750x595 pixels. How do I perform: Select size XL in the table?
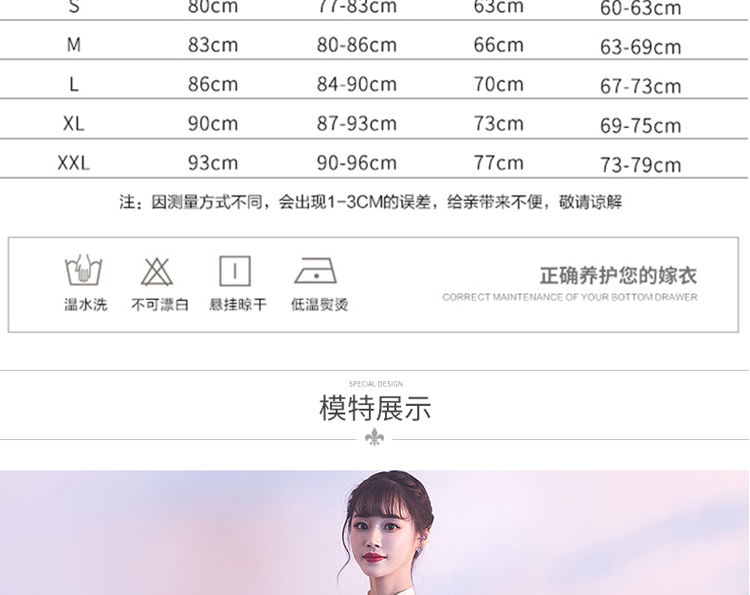click(74, 123)
